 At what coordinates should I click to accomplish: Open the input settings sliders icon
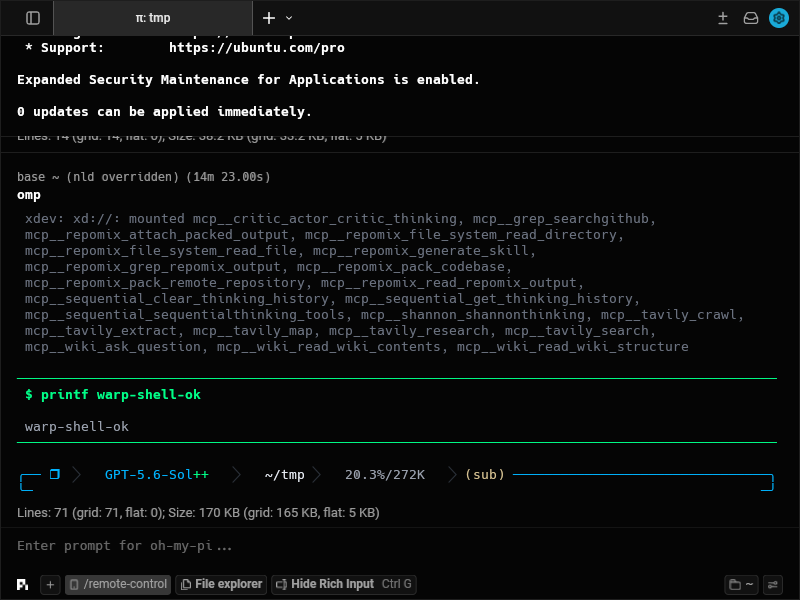point(772,584)
